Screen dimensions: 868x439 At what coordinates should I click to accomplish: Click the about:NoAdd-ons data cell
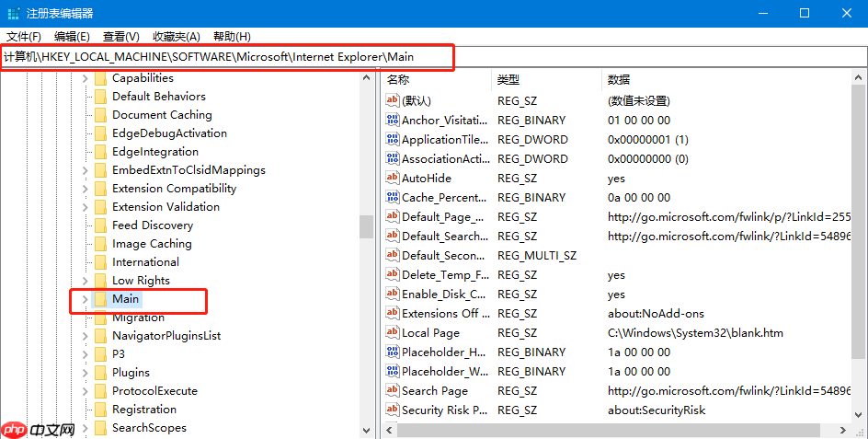pos(656,314)
